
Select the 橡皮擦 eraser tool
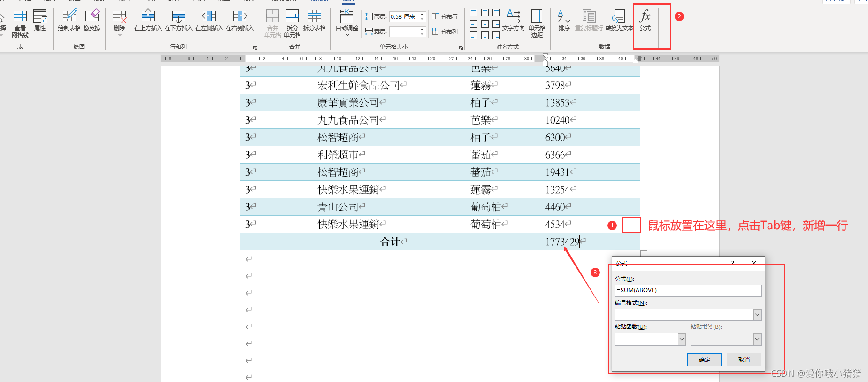tap(92, 21)
